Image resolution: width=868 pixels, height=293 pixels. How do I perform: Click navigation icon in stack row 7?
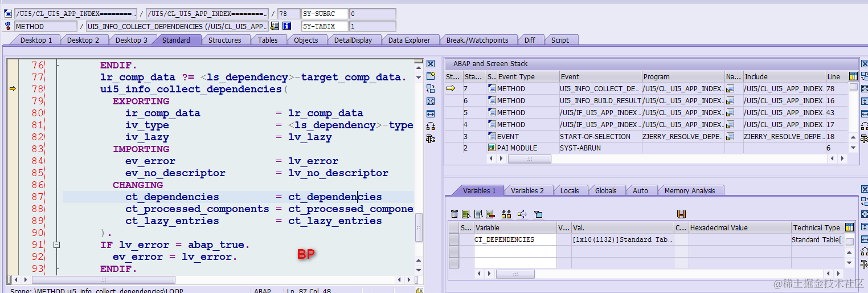[730, 88]
